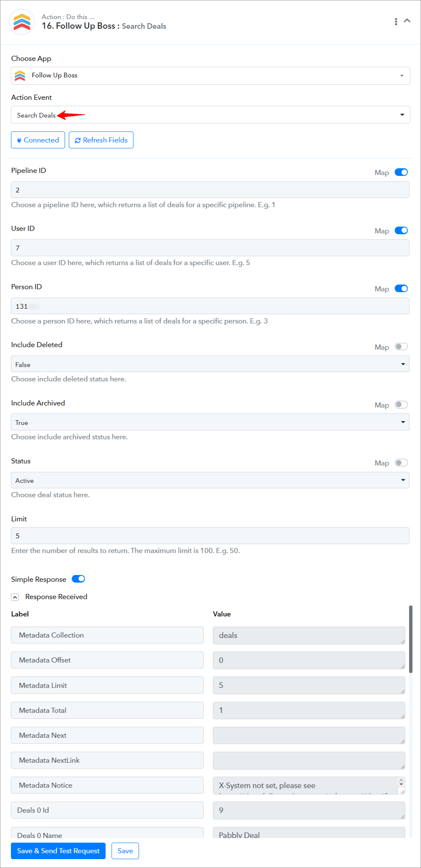This screenshot has width=421, height=868.
Task: Click the Limit input field
Action: [210, 536]
